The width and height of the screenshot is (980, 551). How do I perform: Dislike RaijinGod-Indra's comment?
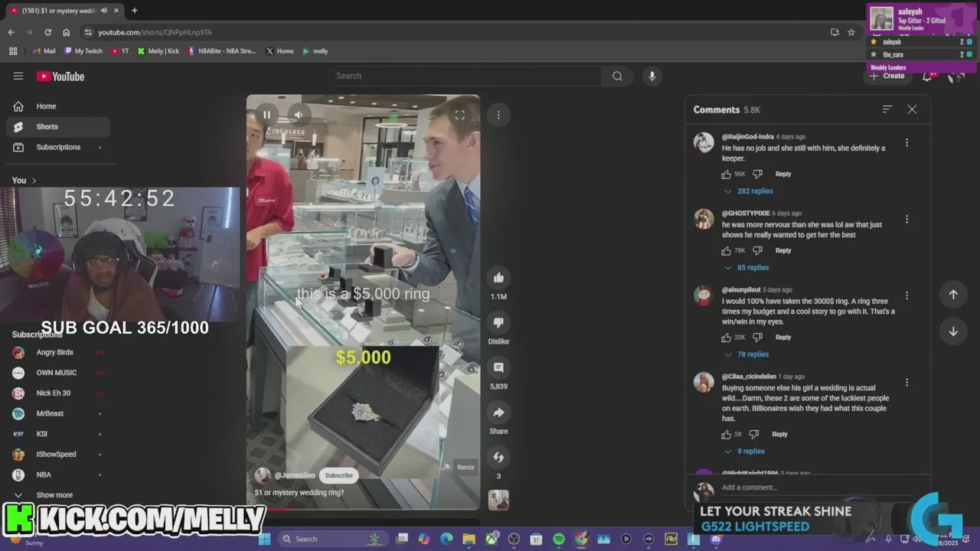(x=757, y=174)
